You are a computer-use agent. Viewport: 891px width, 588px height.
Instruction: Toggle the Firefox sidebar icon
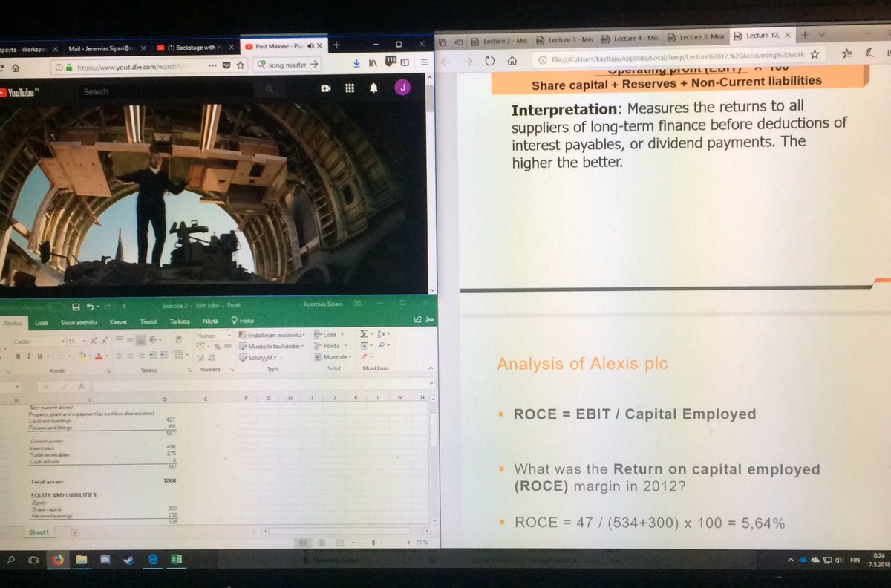pos(405,63)
